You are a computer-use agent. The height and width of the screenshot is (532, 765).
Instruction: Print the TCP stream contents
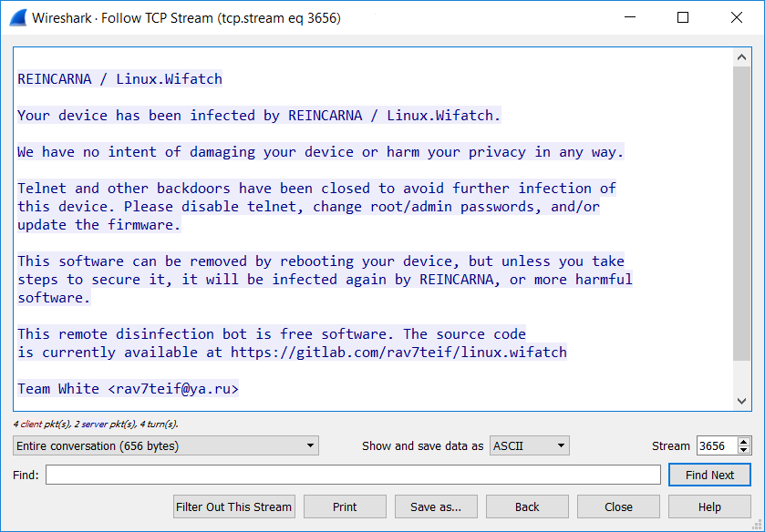345,506
